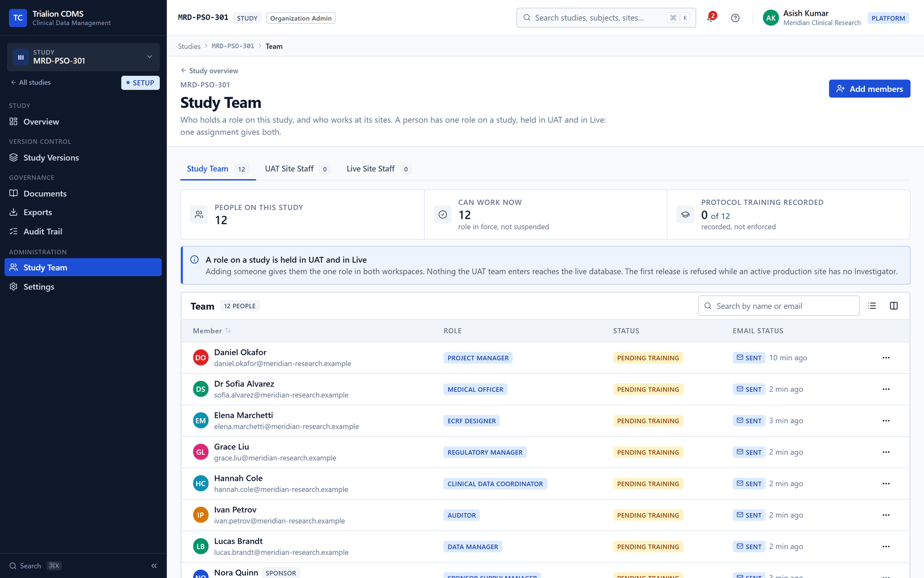Click the CLINICAL DATA COORDINATOR role tag
Viewport: 924px width, 578px height.
point(495,484)
